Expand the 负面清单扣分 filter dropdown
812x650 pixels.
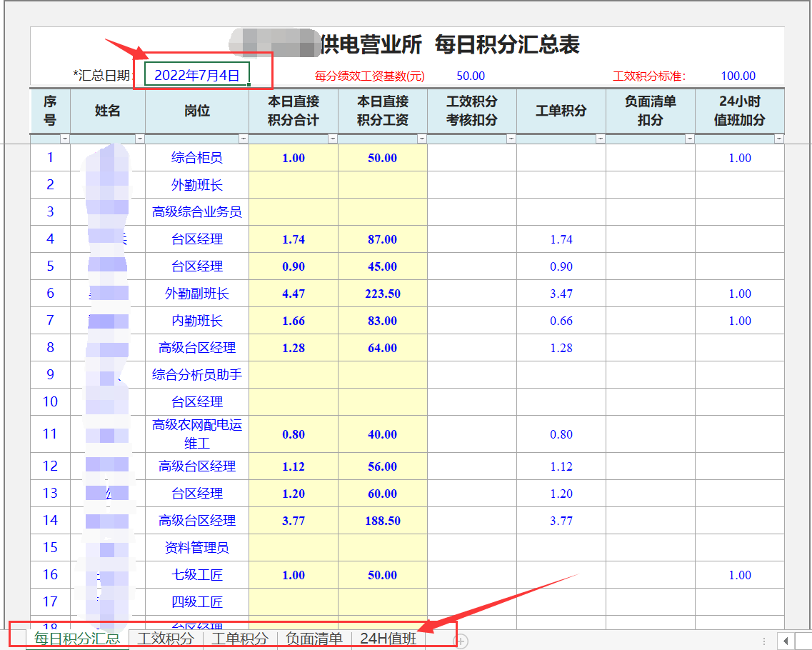tap(690, 139)
